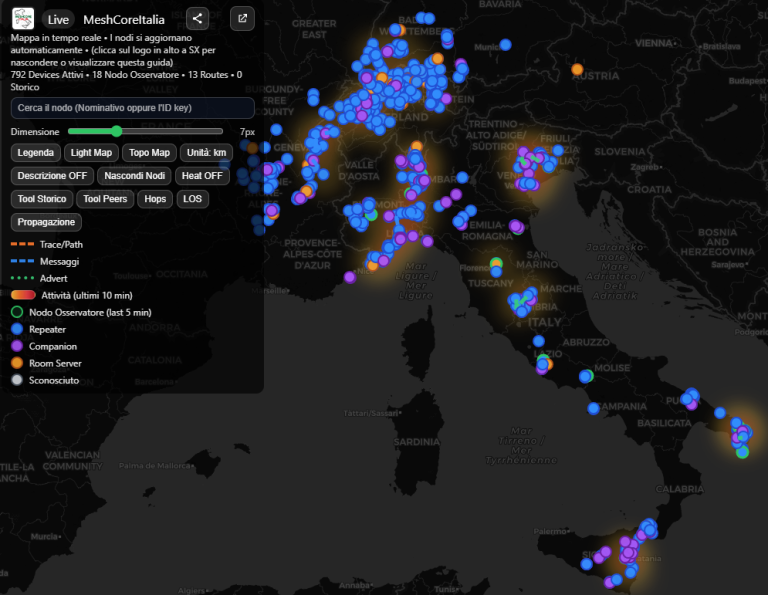Click the blue Repeater node near Campania
Image resolution: width=768 pixels, height=595 pixels.
594,408
